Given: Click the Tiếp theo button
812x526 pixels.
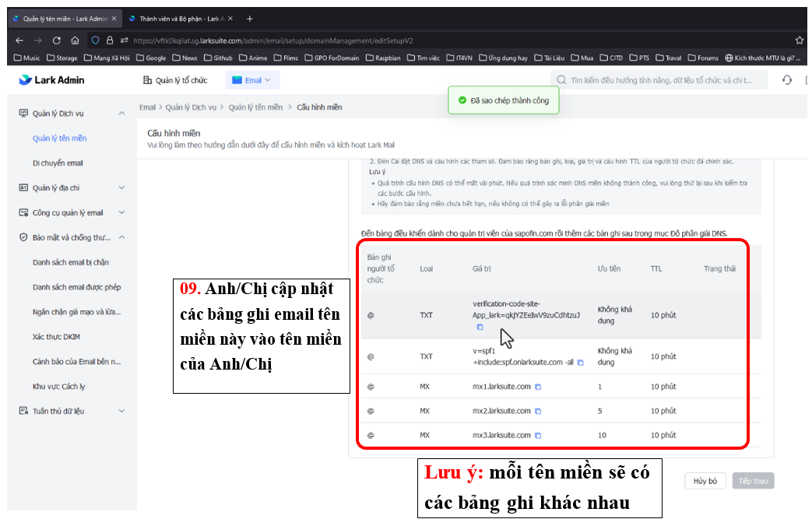Looking at the screenshot, I should tap(753, 481).
